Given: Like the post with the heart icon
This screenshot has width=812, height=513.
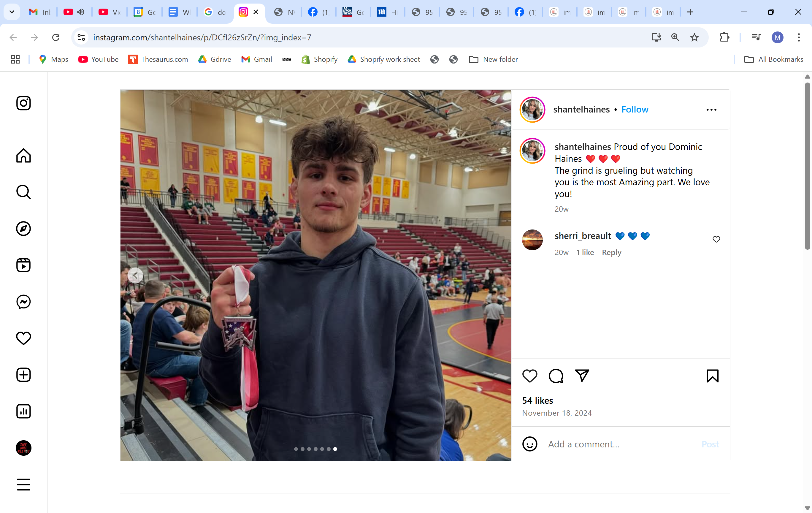Looking at the screenshot, I should [x=529, y=376].
